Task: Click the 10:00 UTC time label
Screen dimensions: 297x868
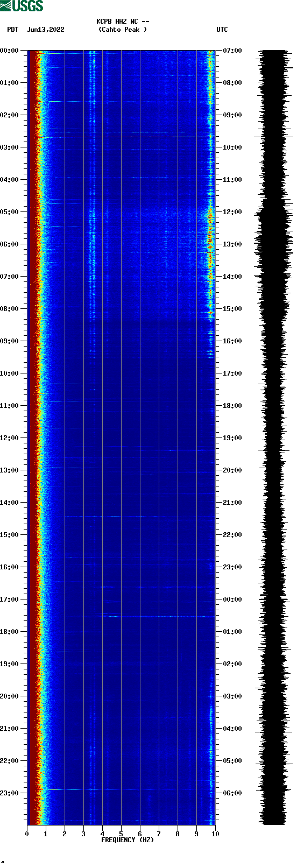Action: click(232, 147)
